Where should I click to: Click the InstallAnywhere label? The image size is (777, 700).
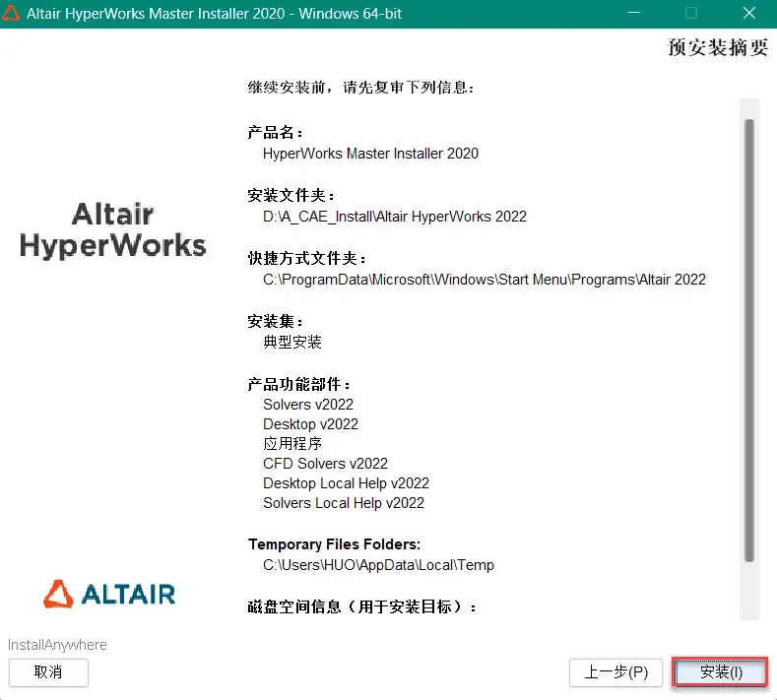tap(57, 645)
